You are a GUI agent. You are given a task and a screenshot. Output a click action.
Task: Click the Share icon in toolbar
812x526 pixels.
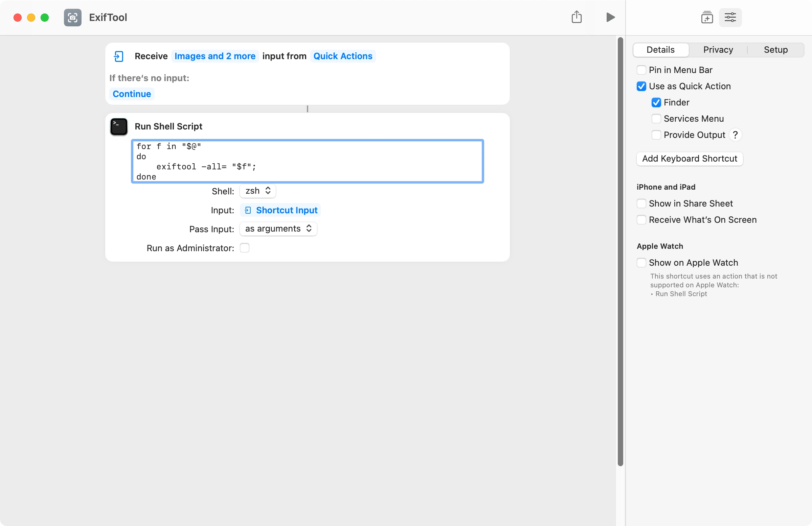[576, 17]
